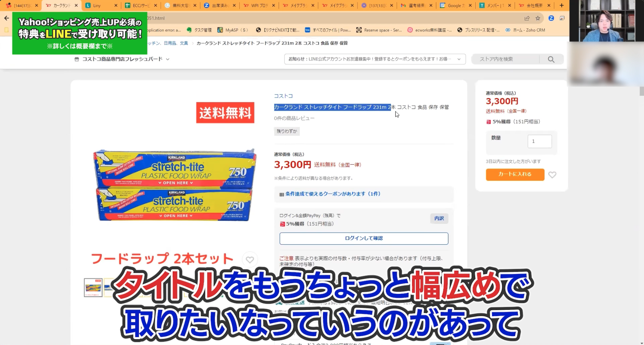Viewport: 644px width, 345px height.
Task: Expand the store name dropdown chevron
Action: pyautogui.click(x=168, y=59)
